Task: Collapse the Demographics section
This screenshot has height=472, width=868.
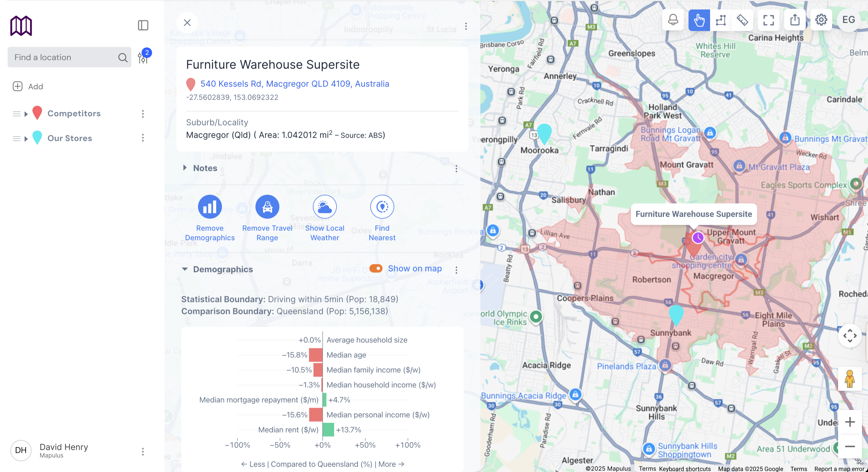Action: click(x=185, y=269)
